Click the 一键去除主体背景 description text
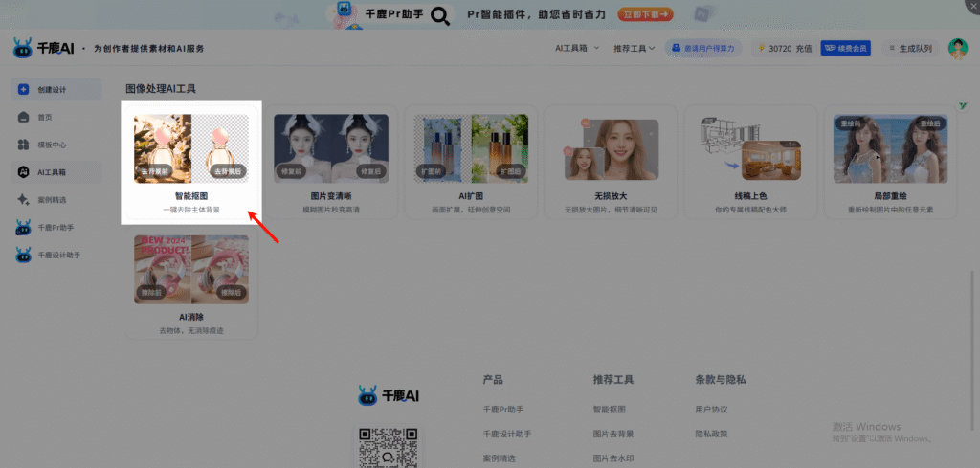Screen dimensions: 980x468 point(191,210)
